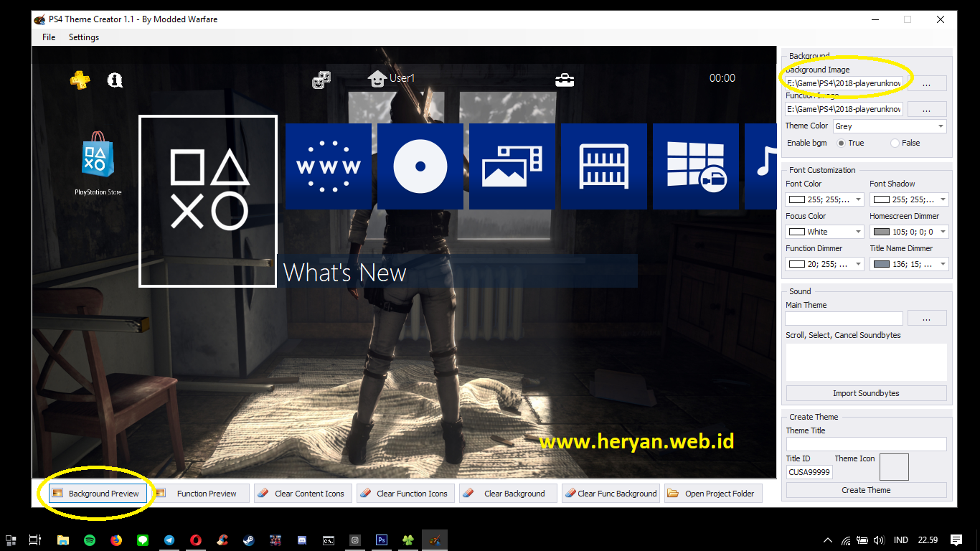Click the User1 profile avatar icon
980x551 pixels.
pyautogui.click(x=377, y=79)
